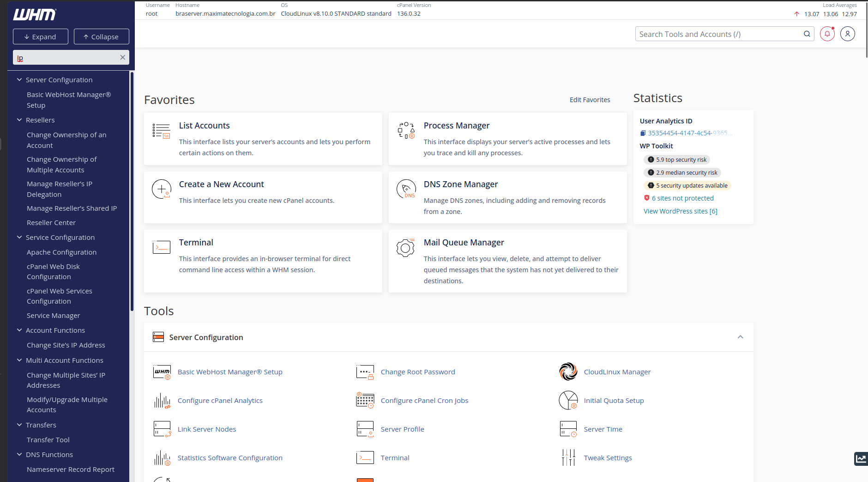The image size is (868, 482).
Task: Click the sidebar scrollbar
Action: pos(132,191)
